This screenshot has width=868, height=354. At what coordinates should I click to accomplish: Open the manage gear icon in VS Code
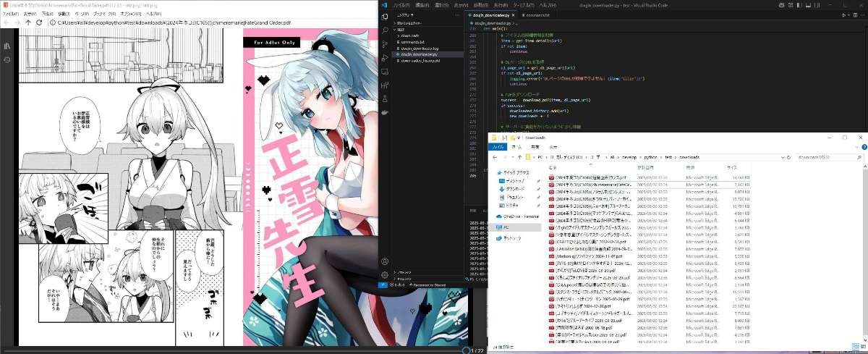point(385,274)
